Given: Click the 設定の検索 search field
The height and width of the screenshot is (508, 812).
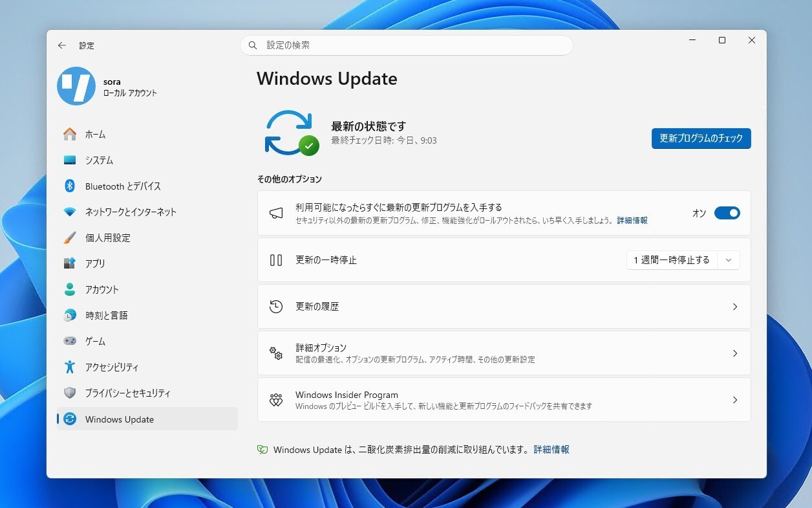Looking at the screenshot, I should (x=407, y=45).
